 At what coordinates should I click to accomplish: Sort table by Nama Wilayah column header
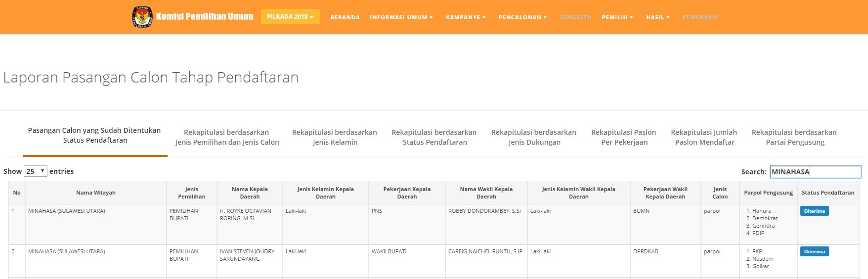pos(96,193)
